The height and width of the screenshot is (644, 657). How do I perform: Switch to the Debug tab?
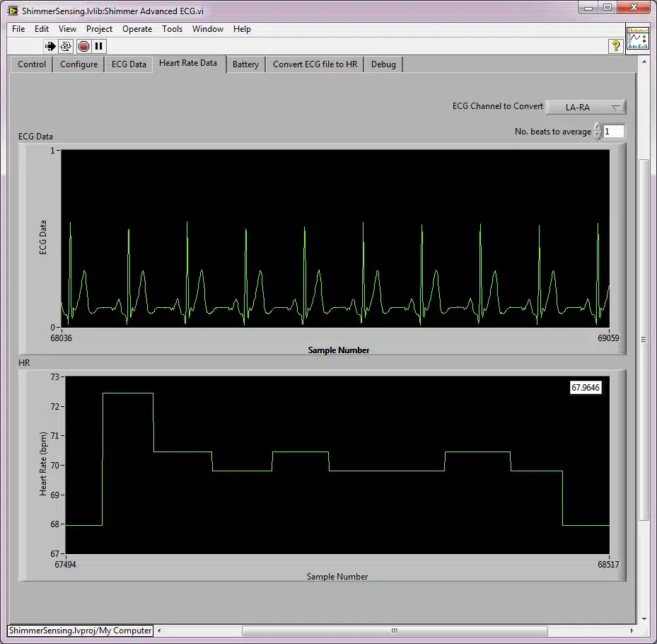click(x=383, y=64)
